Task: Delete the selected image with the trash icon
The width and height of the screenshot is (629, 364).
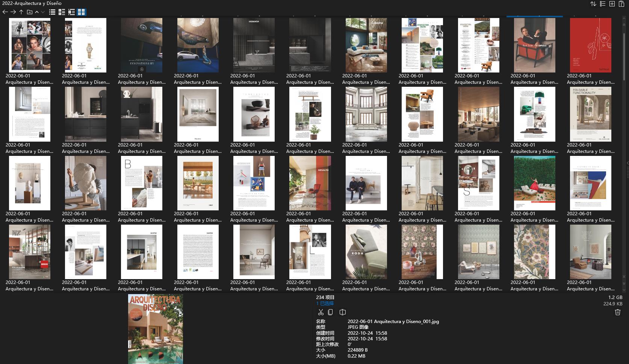Action: [x=617, y=312]
